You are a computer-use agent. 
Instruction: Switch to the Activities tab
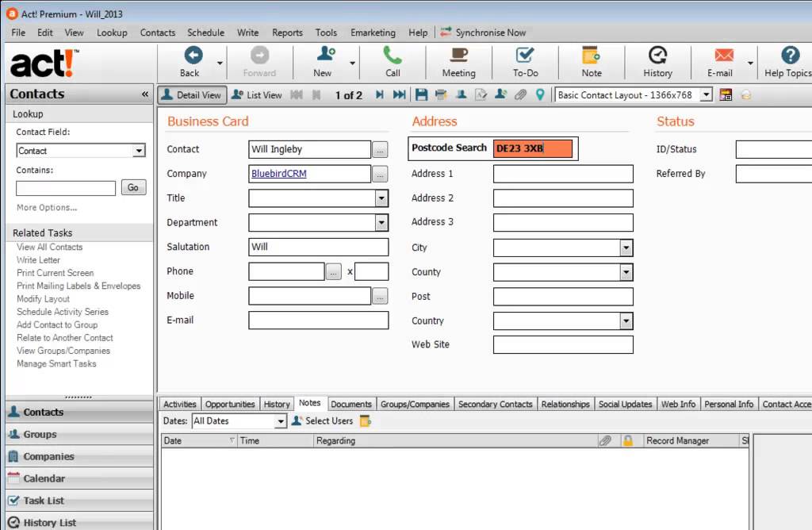coord(180,404)
